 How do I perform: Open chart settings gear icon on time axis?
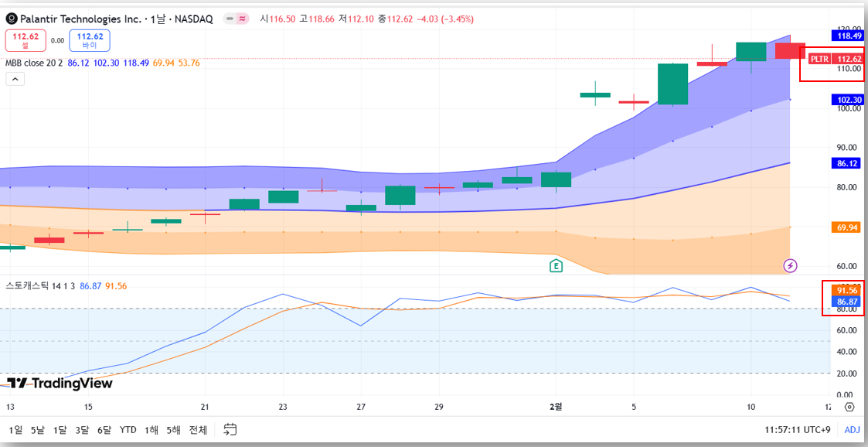click(849, 407)
